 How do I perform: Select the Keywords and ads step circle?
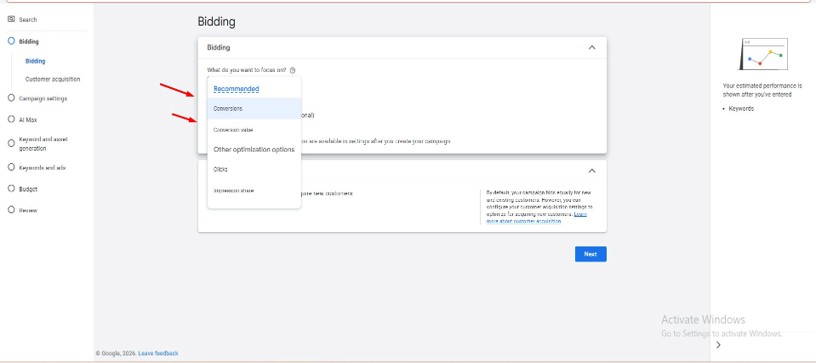[x=11, y=167]
